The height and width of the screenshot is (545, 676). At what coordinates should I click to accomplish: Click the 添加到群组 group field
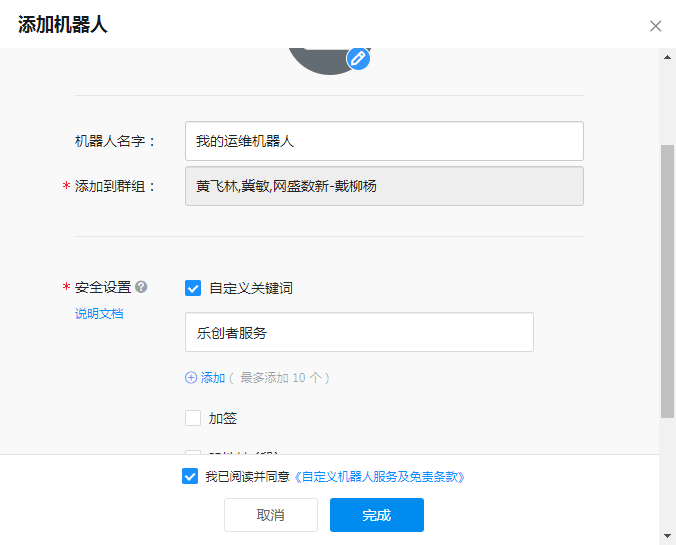pos(384,186)
